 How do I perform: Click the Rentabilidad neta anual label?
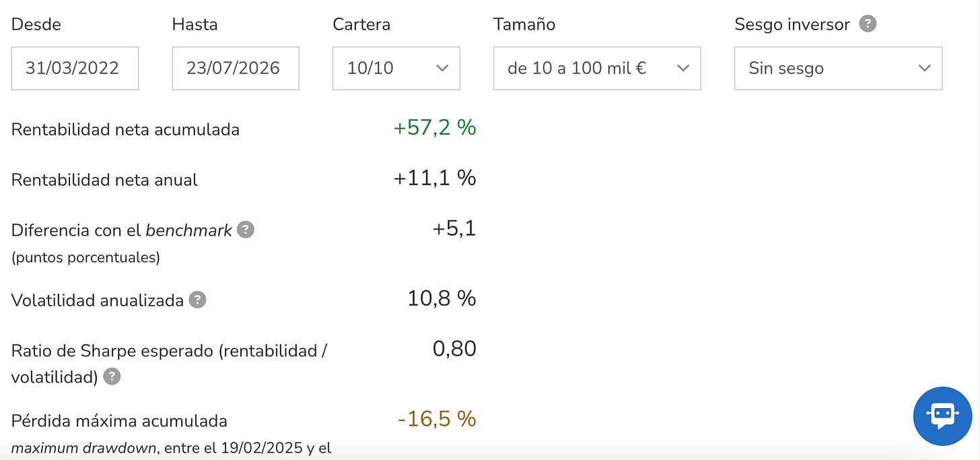(104, 180)
